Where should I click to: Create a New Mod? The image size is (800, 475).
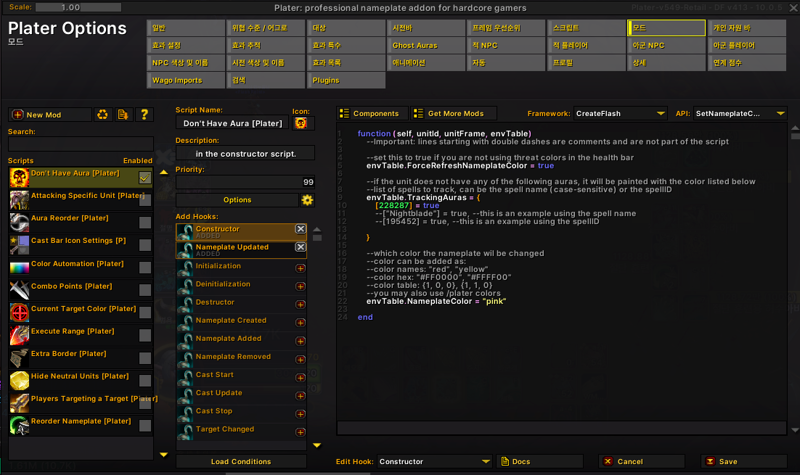click(50, 115)
